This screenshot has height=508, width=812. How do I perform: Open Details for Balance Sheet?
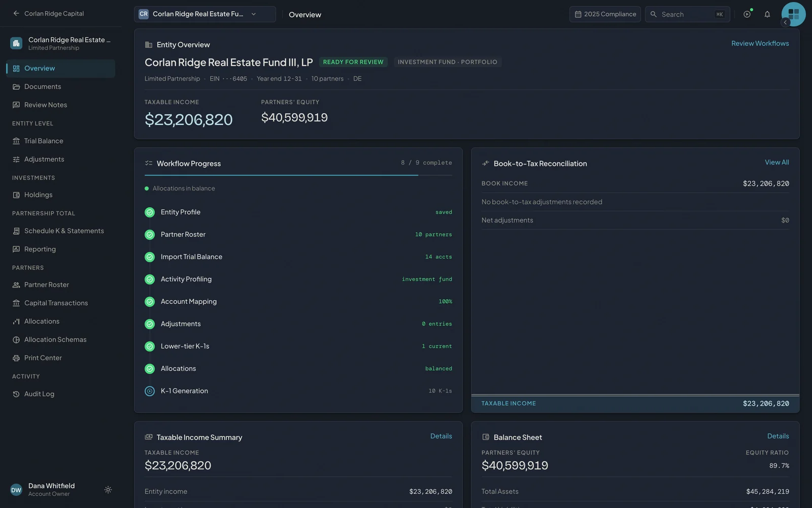click(x=778, y=436)
